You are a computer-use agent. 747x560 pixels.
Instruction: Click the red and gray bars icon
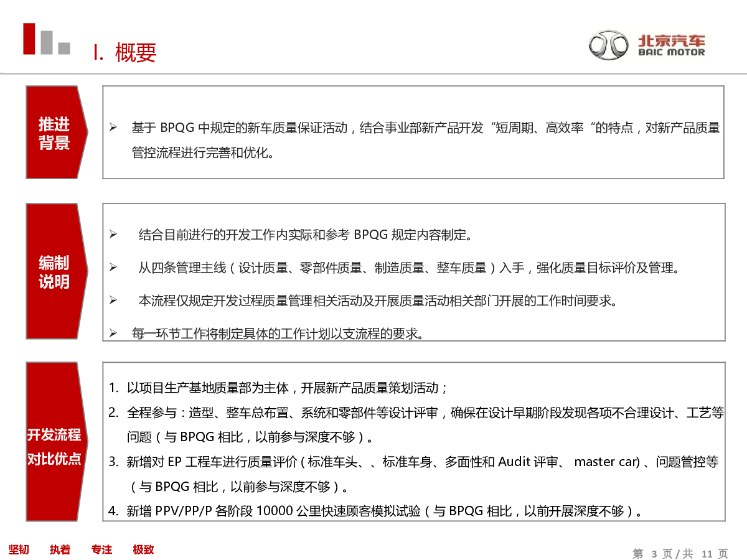(x=46, y=39)
